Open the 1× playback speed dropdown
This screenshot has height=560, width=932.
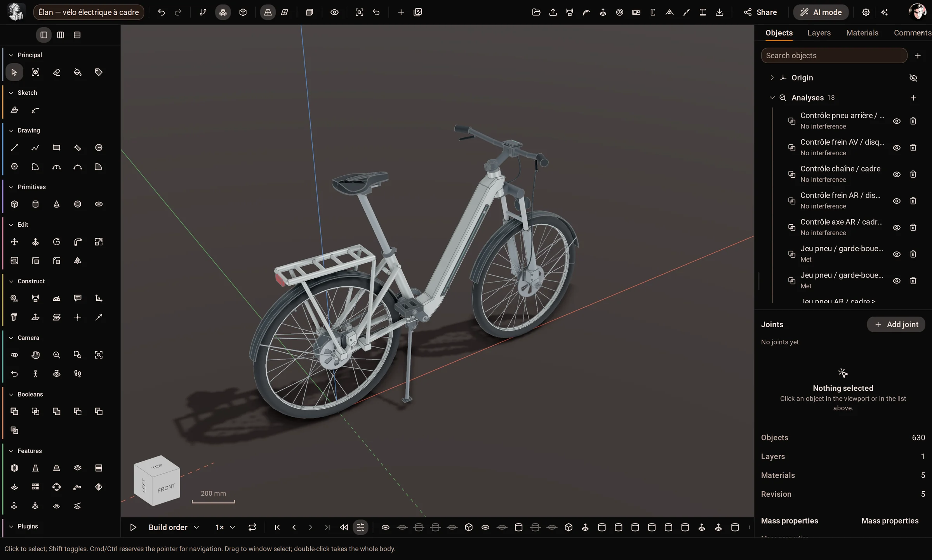click(225, 527)
